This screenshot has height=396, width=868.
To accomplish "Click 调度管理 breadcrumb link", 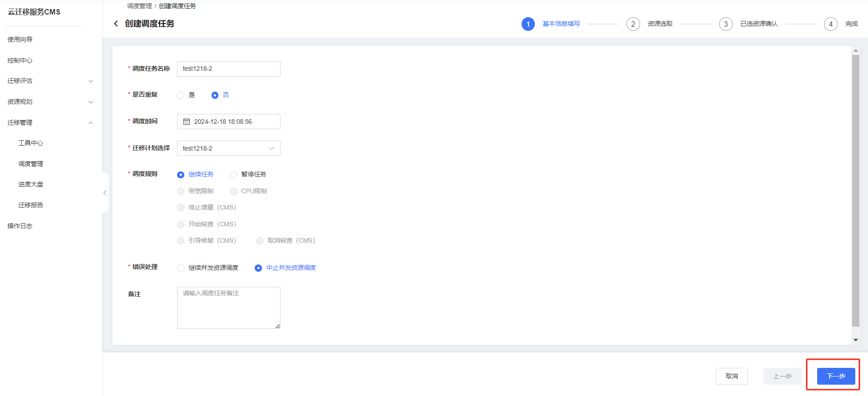I will (139, 6).
